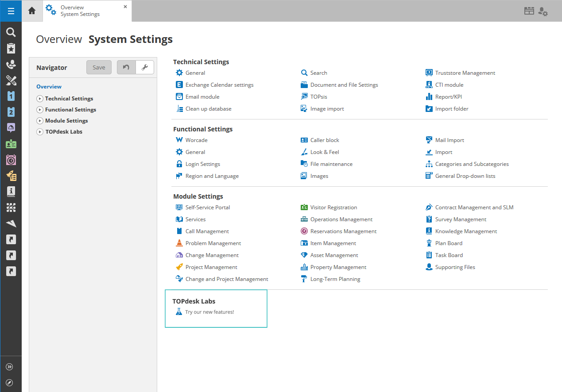Click the Asset Management diamond icon

[304, 255]
